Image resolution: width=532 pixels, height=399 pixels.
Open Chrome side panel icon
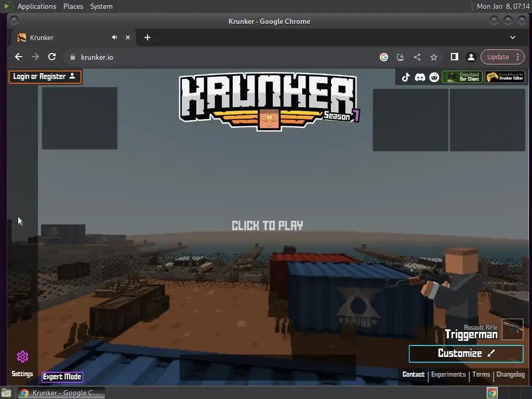coord(455,57)
